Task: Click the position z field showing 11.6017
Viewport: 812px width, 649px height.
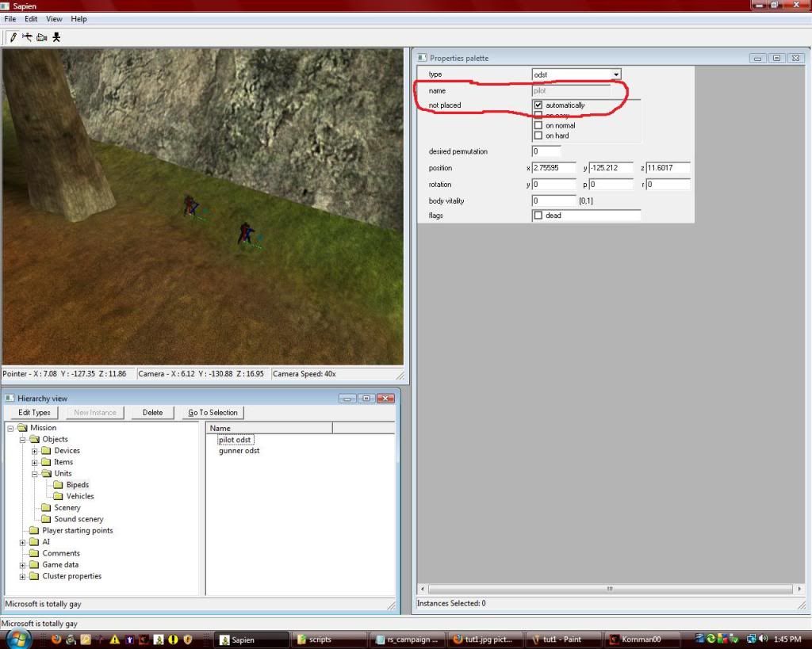Action: 668,168
